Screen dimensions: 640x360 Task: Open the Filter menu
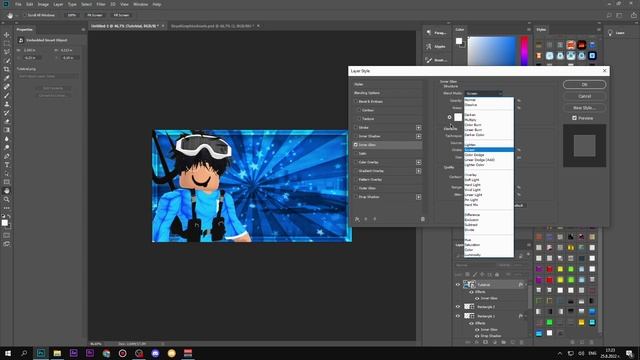pyautogui.click(x=101, y=4)
